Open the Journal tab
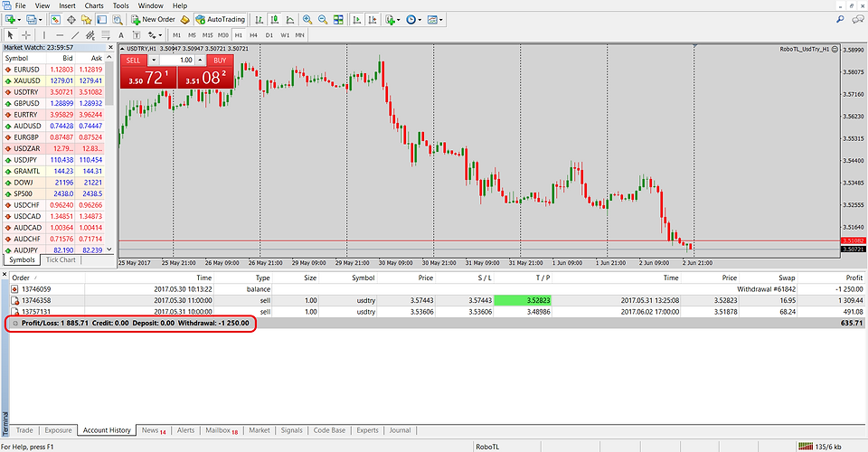 400,430
